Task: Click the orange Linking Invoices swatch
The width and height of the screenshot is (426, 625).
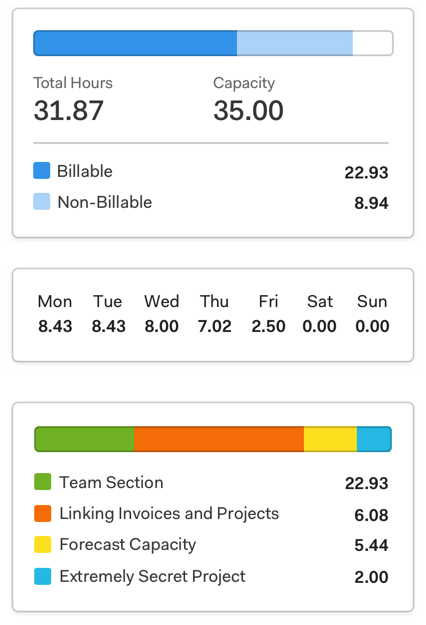Action: tap(43, 513)
